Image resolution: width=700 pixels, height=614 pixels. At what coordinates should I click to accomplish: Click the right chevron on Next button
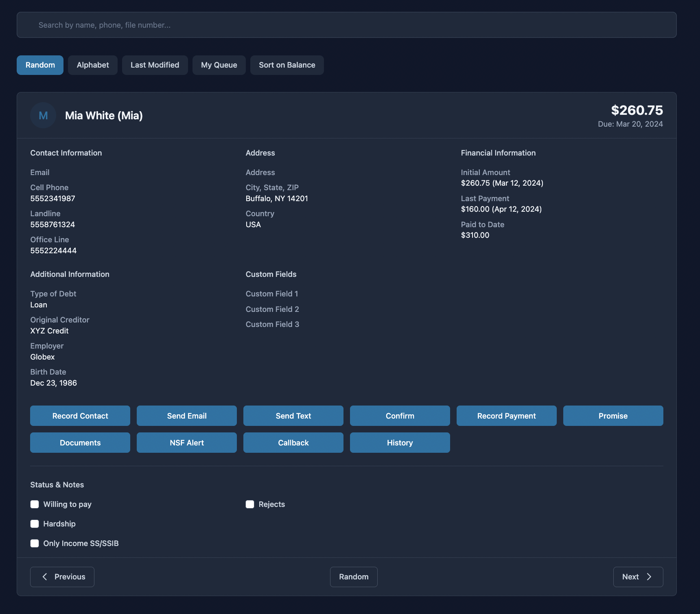(x=649, y=577)
